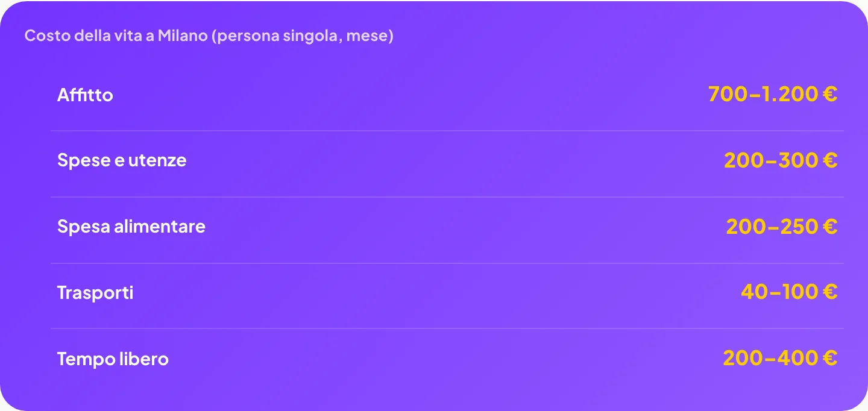Click the 700–1.200 € rent amount

(773, 94)
